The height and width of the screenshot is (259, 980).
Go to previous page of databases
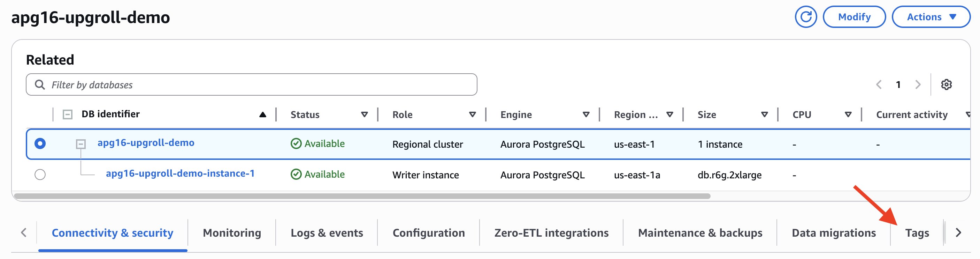click(x=879, y=84)
